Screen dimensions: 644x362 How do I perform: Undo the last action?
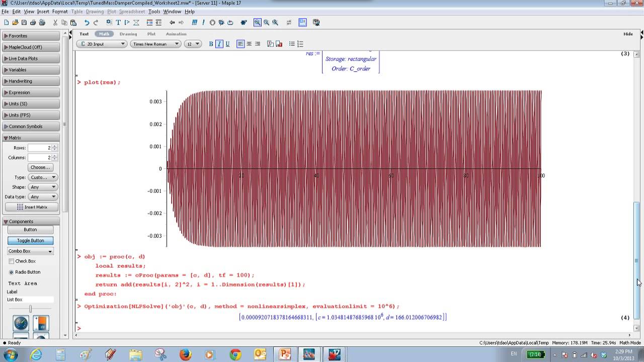point(87,22)
